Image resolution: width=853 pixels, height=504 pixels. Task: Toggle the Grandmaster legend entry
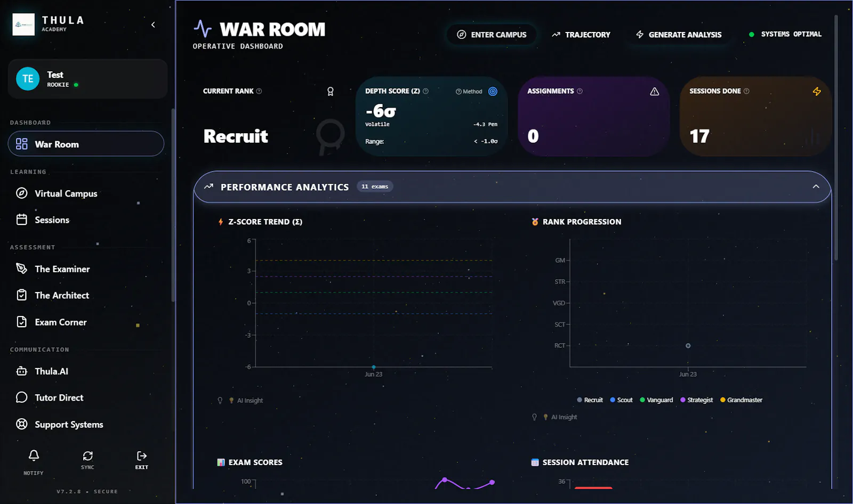[x=741, y=400]
